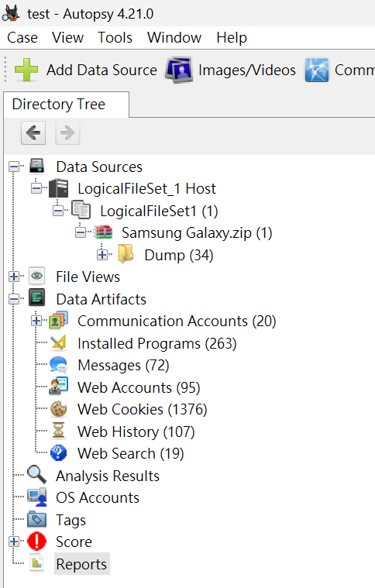
Task: Select Communication Accounts (20) label
Action: click(x=177, y=321)
